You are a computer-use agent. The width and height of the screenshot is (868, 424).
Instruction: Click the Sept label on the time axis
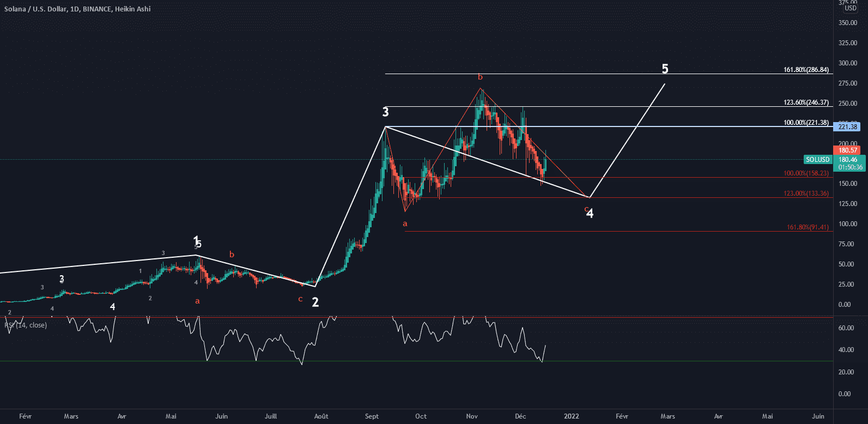[x=372, y=416]
